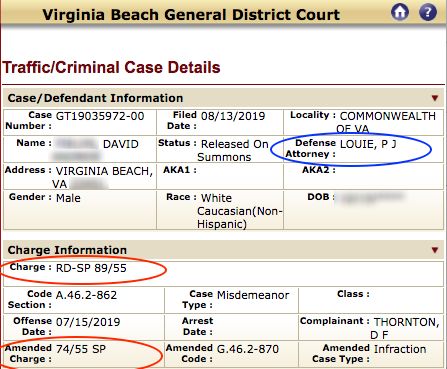
Task: Click the Released On Summons status
Action: (233, 151)
